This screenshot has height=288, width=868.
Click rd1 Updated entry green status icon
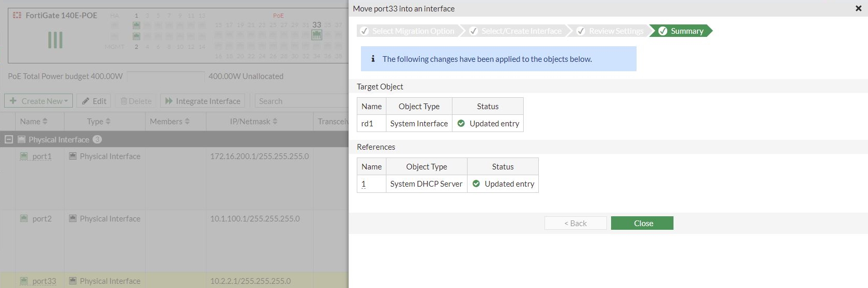(x=461, y=123)
